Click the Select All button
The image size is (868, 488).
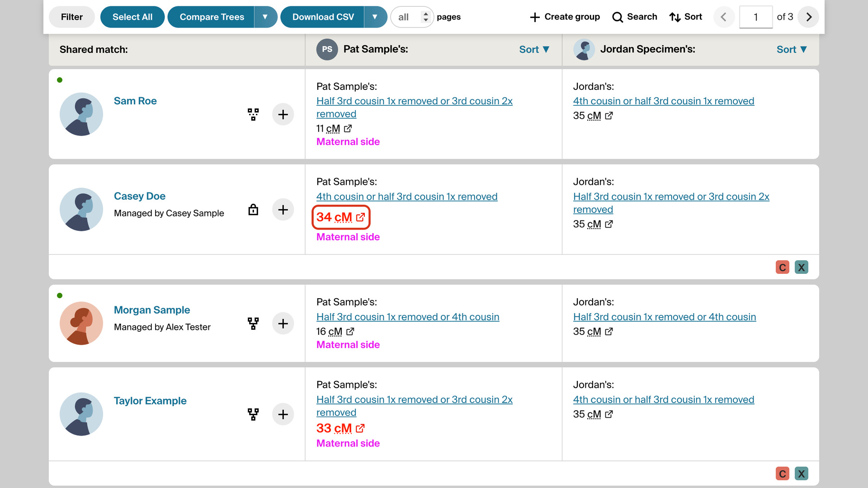(132, 17)
